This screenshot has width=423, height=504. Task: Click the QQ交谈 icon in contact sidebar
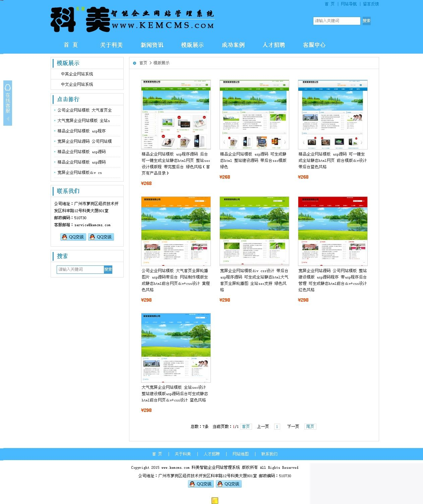pyautogui.click(x=73, y=237)
